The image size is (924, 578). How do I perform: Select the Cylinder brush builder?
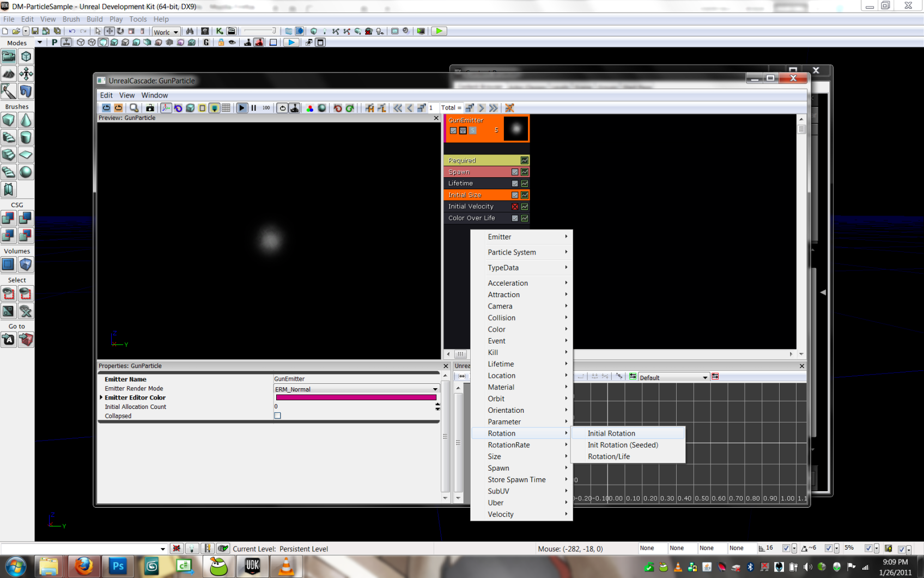26,137
